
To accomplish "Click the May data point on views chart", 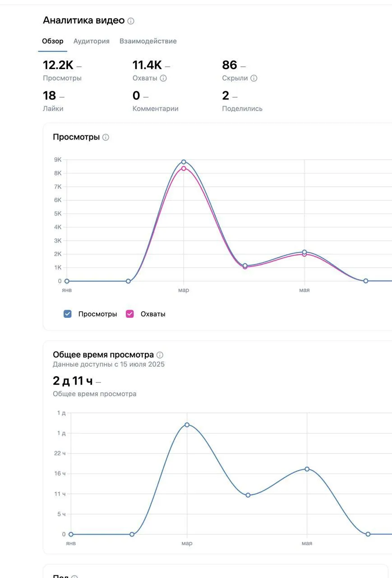I will pyautogui.click(x=304, y=252).
